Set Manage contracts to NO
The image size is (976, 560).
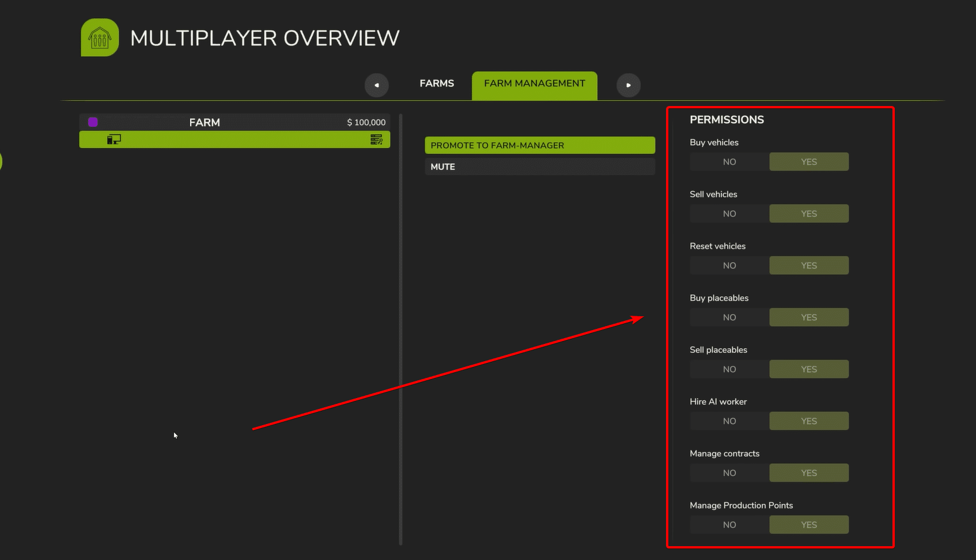pyautogui.click(x=729, y=473)
